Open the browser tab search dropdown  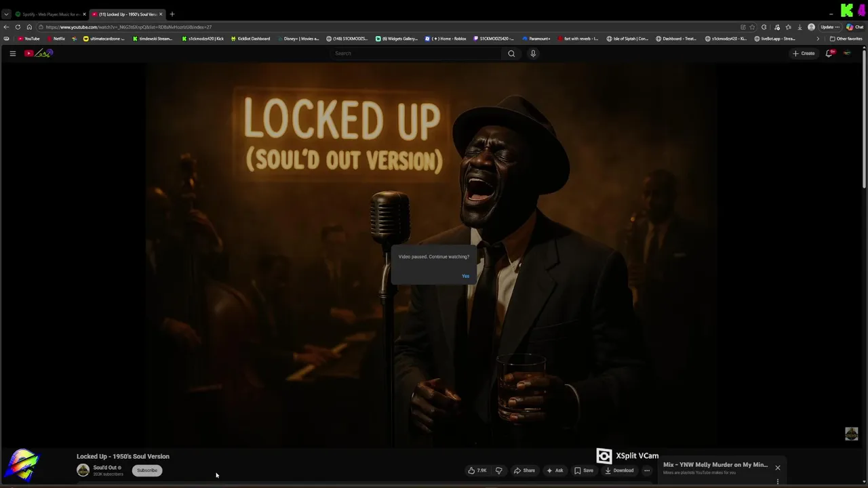pyautogui.click(x=6, y=14)
